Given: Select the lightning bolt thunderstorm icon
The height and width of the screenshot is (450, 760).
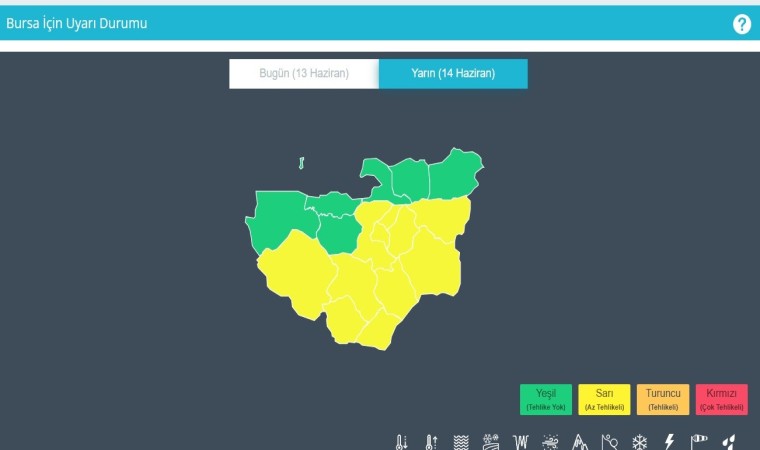Looking at the screenshot, I should pyautogui.click(x=669, y=441).
